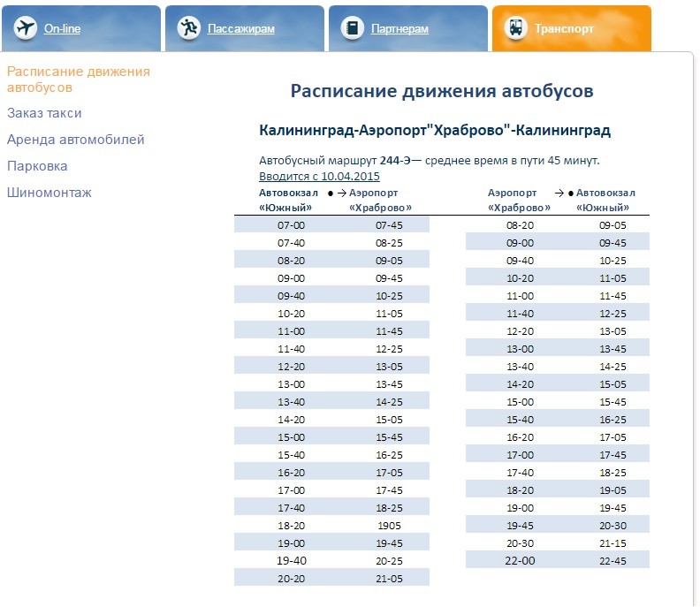Click the airplane icon on On-line tab
This screenshot has width=700, height=607.
(x=26, y=28)
